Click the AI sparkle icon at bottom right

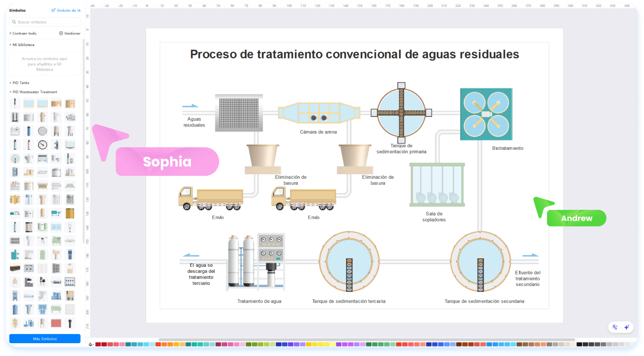click(x=626, y=327)
